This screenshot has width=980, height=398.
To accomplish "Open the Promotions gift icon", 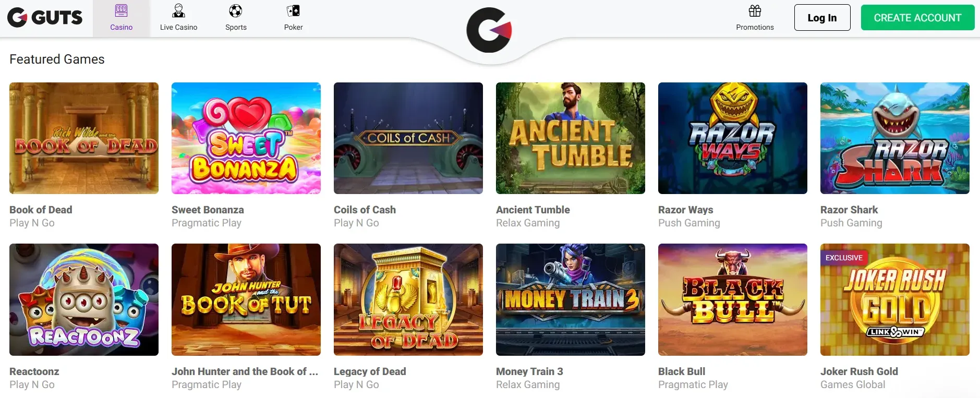I will click(755, 11).
